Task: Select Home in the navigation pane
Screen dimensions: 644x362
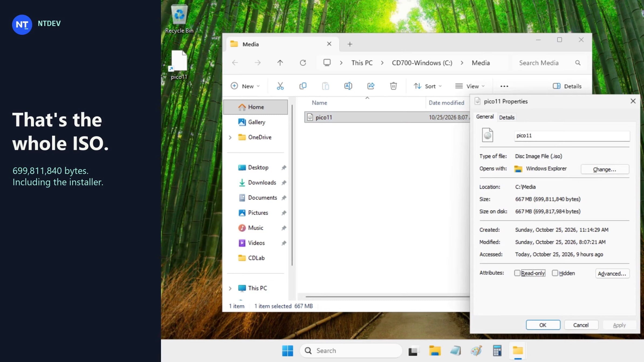Action: click(x=256, y=107)
